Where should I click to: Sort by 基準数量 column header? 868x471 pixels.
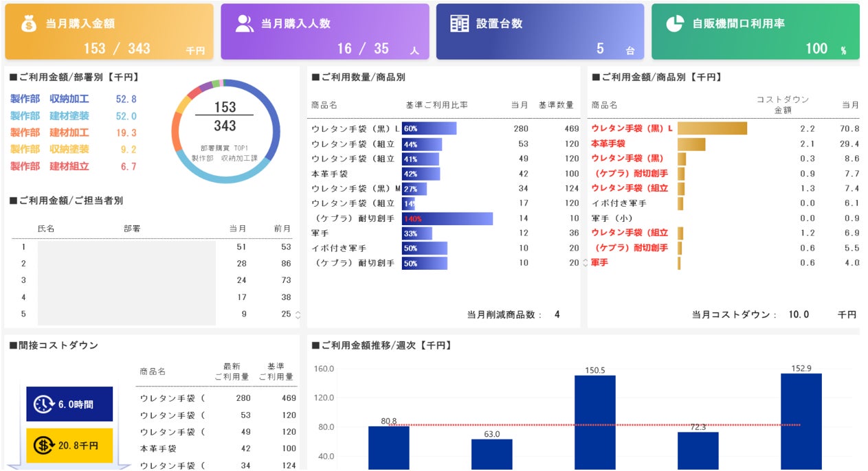point(556,105)
